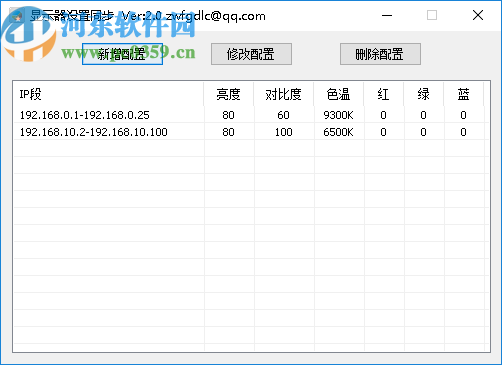
Task: Click brightness 80 in the 6500K row
Action: (x=229, y=132)
